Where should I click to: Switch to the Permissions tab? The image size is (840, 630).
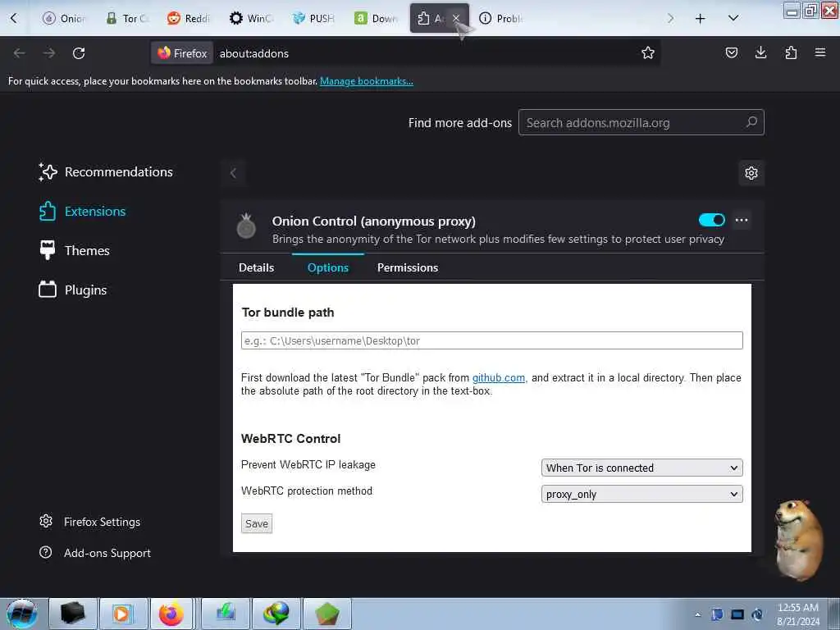(407, 267)
